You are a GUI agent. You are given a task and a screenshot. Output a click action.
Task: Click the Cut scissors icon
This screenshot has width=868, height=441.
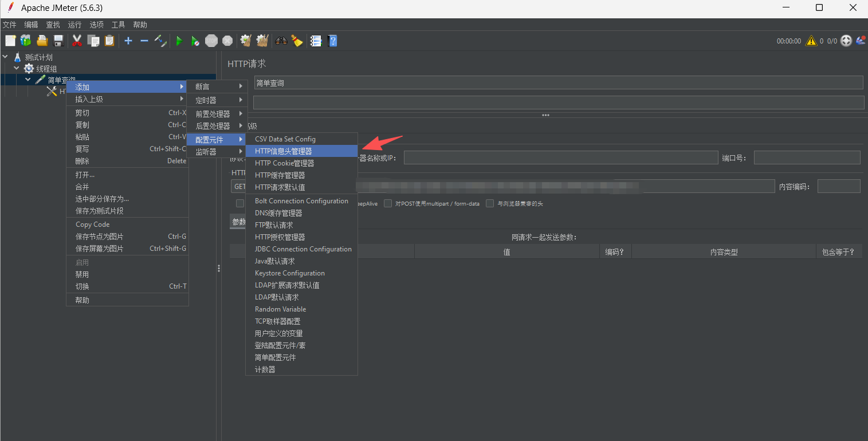tap(77, 41)
